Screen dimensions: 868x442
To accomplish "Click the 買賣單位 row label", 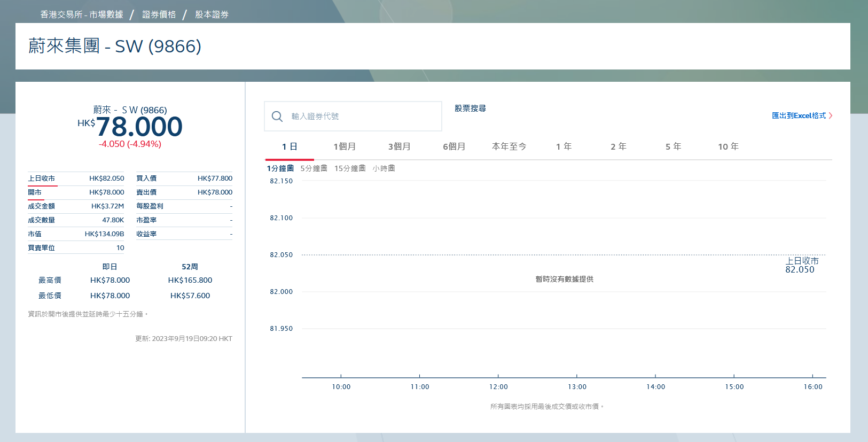I will coord(42,248).
